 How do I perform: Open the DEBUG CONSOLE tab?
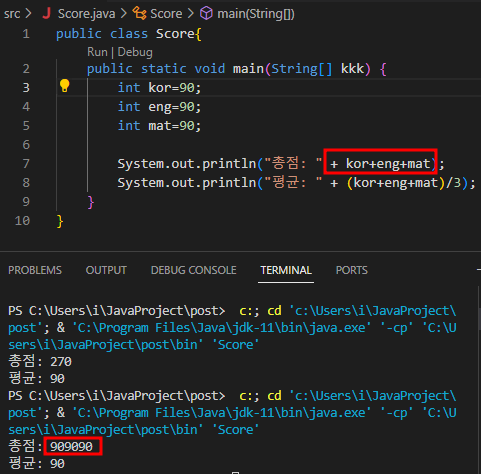point(194,270)
